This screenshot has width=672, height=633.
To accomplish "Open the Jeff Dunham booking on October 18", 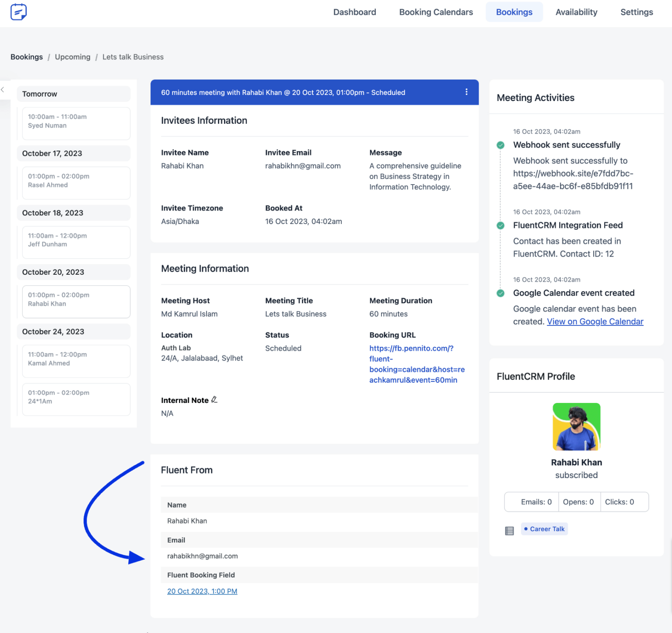I will (x=76, y=242).
